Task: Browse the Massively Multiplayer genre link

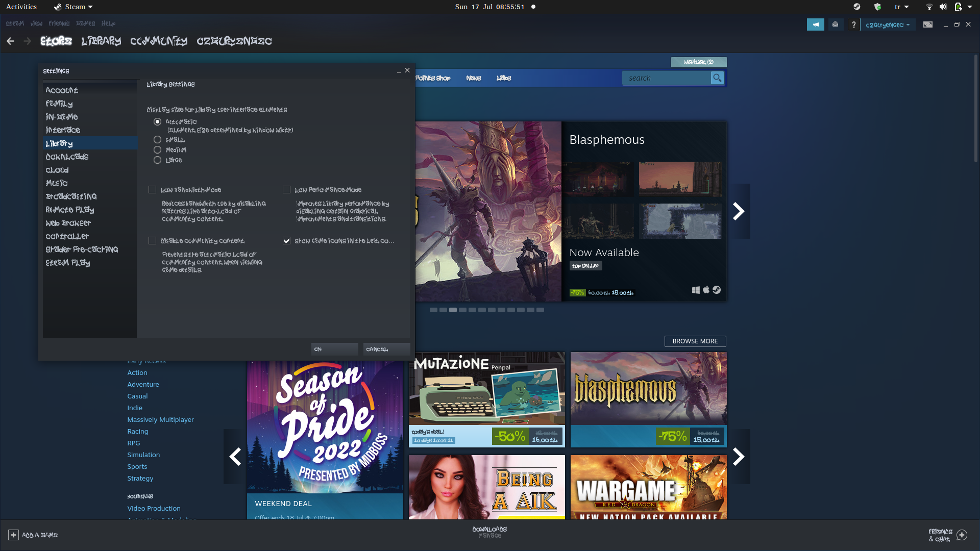Action: tap(160, 420)
